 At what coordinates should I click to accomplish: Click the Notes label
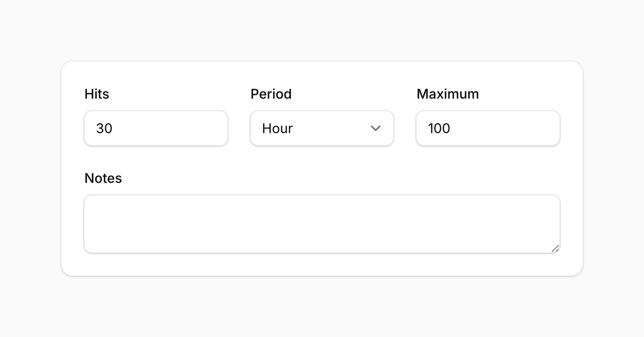pos(103,178)
